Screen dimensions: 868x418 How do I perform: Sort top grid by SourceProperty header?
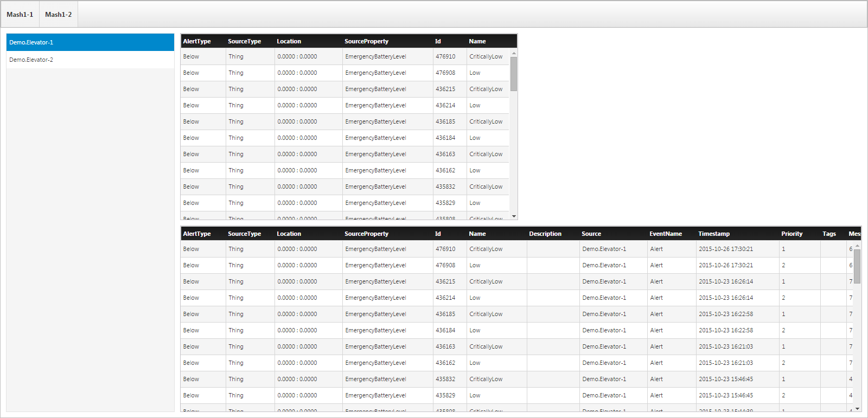coord(367,41)
